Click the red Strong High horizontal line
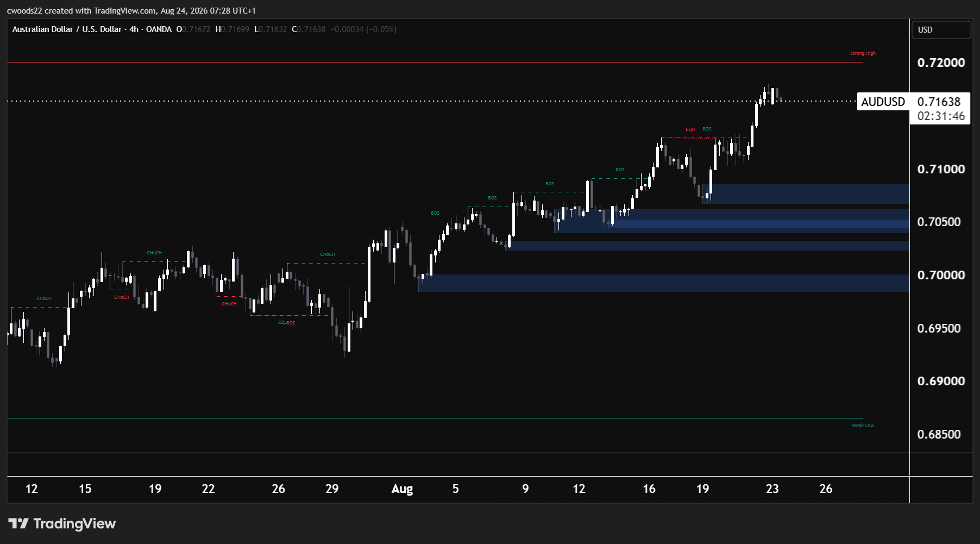 [435, 62]
